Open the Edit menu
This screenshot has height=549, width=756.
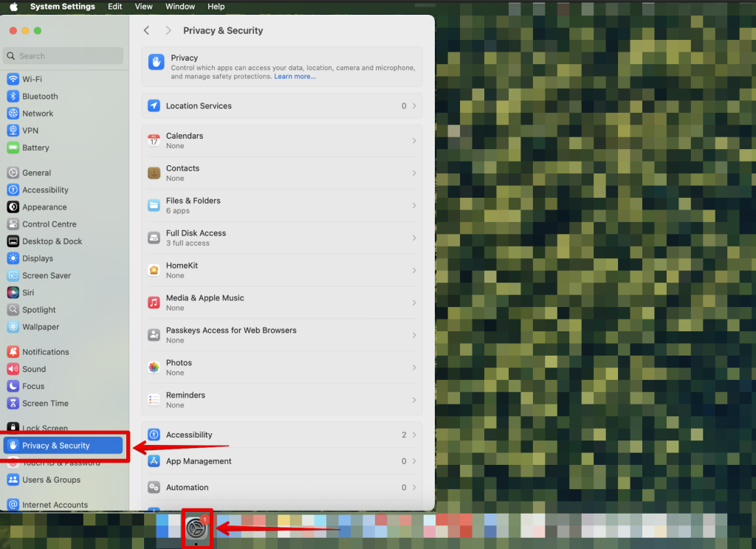point(114,6)
